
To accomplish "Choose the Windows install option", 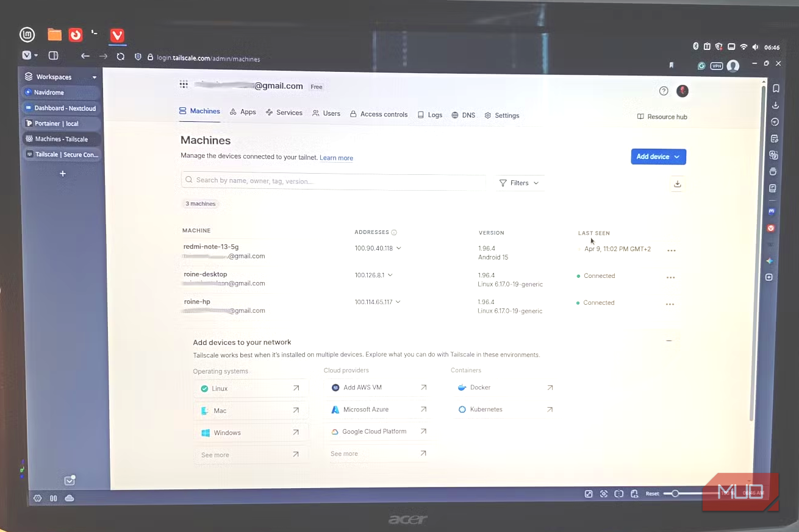I will 250,433.
